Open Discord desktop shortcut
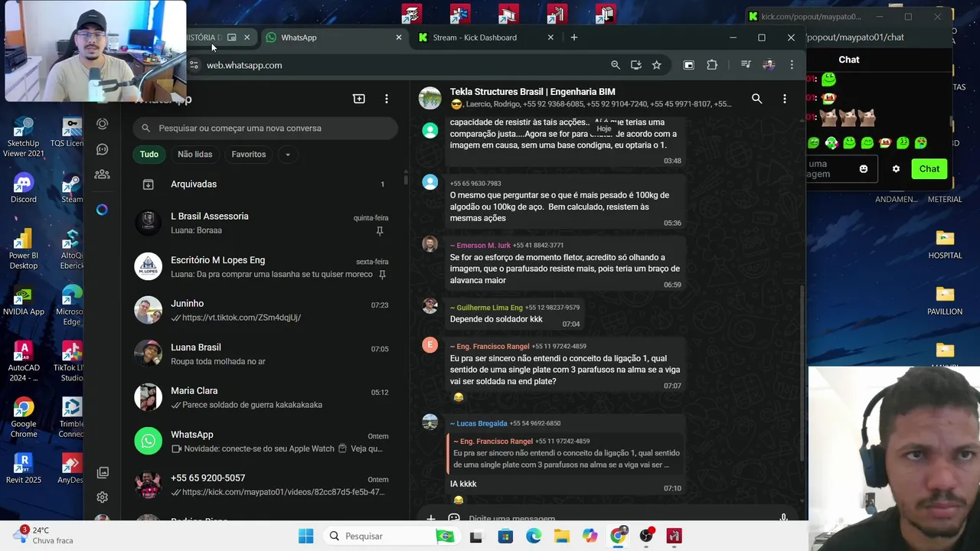The height and width of the screenshot is (551, 980). [24, 187]
